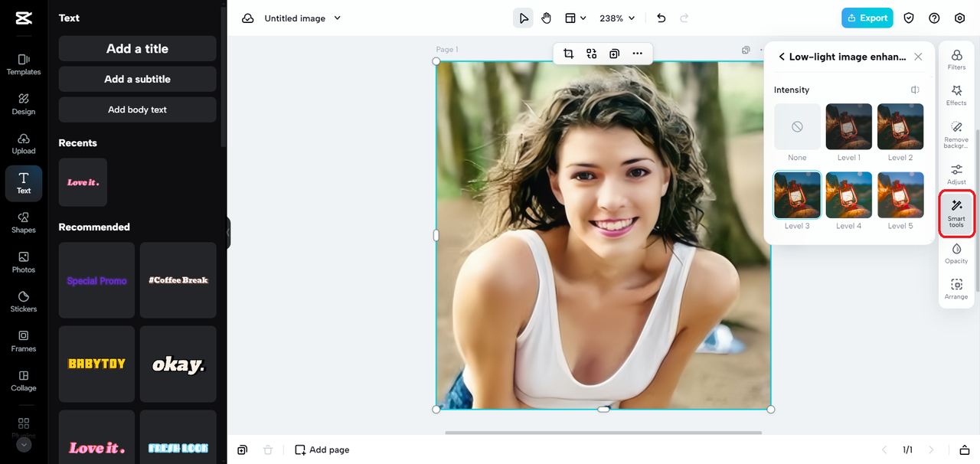Select the hand pan tool

pyautogui.click(x=546, y=18)
